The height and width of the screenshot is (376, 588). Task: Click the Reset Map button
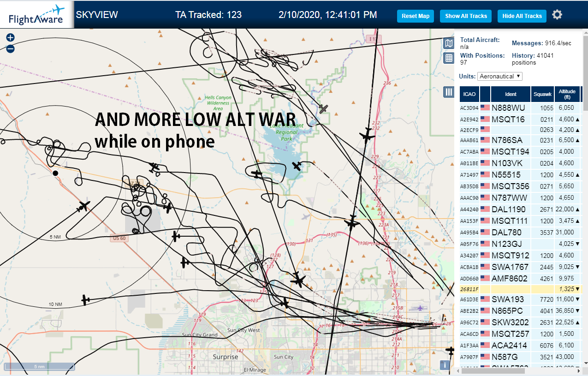416,16
